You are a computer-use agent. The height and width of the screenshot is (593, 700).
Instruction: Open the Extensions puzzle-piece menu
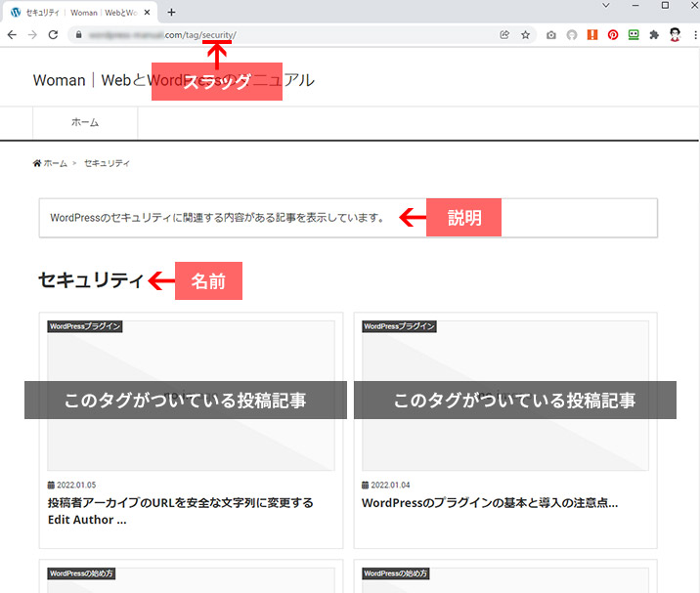[654, 35]
